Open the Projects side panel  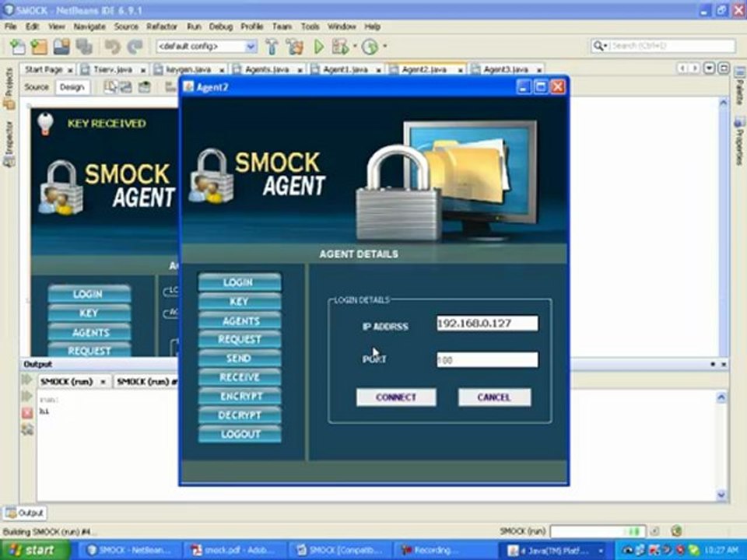pyautogui.click(x=9, y=88)
